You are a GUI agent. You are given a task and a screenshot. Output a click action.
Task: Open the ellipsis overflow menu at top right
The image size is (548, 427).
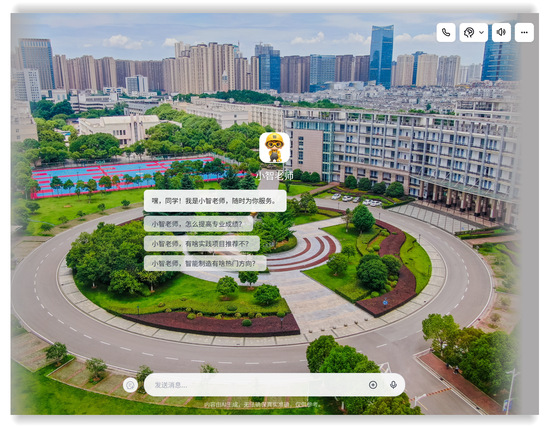(x=524, y=32)
